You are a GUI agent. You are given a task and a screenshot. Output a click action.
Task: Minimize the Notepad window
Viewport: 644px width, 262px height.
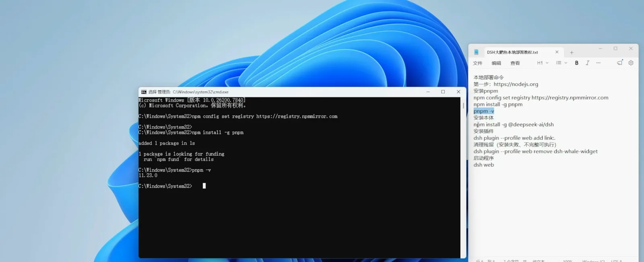coord(600,48)
